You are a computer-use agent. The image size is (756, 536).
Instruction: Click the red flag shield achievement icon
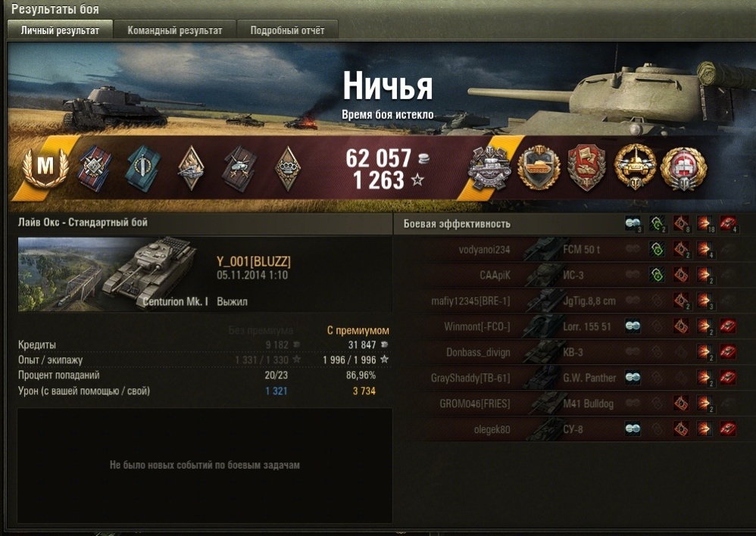587,168
